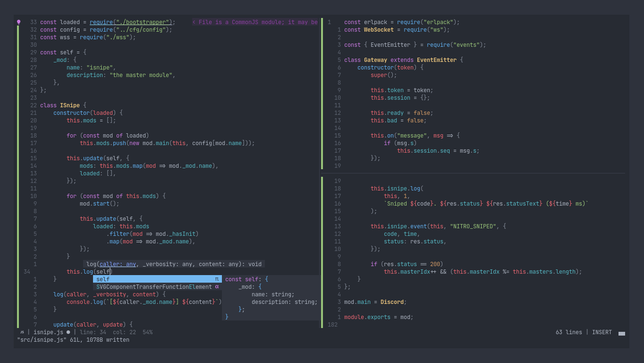
Task: Click the 'code, time,' line
Action: [x=402, y=233]
